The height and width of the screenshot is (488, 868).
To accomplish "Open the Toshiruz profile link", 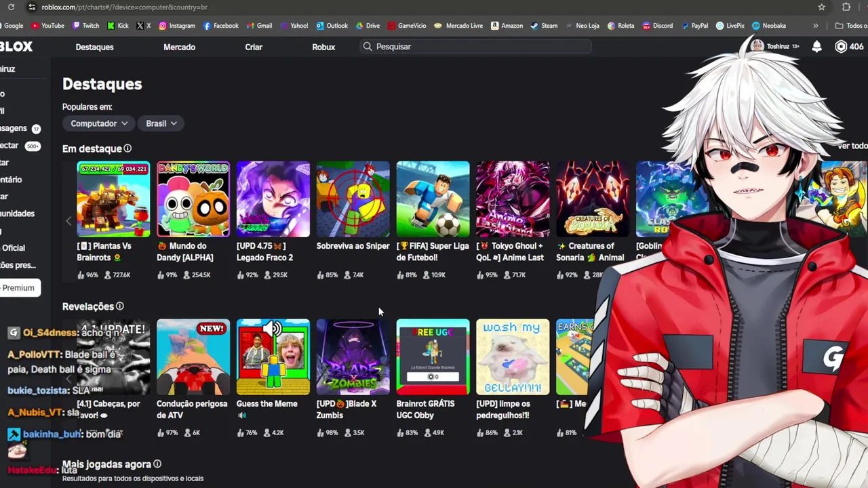I will pos(776,46).
